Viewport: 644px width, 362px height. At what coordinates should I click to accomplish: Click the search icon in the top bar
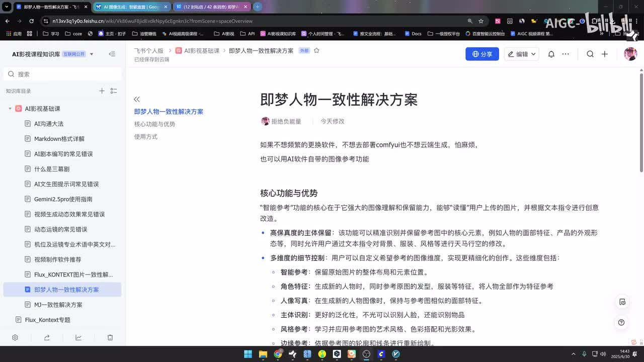click(x=590, y=54)
